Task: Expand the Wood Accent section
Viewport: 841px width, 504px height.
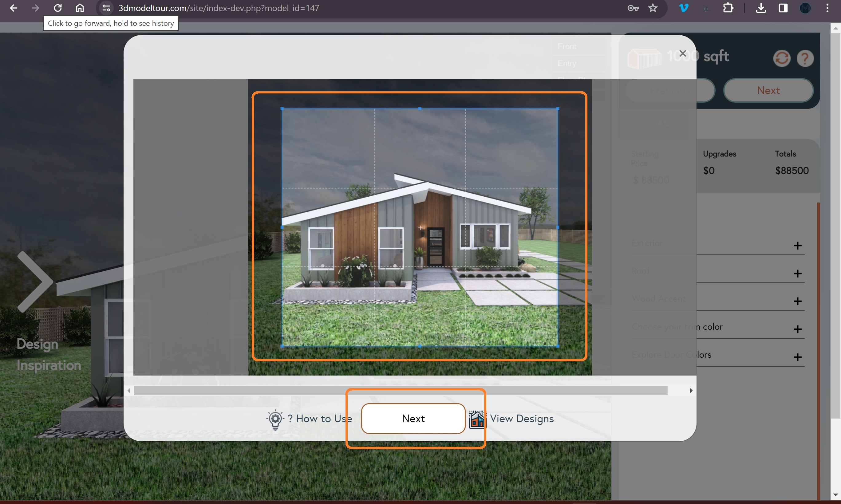Action: 797,301
